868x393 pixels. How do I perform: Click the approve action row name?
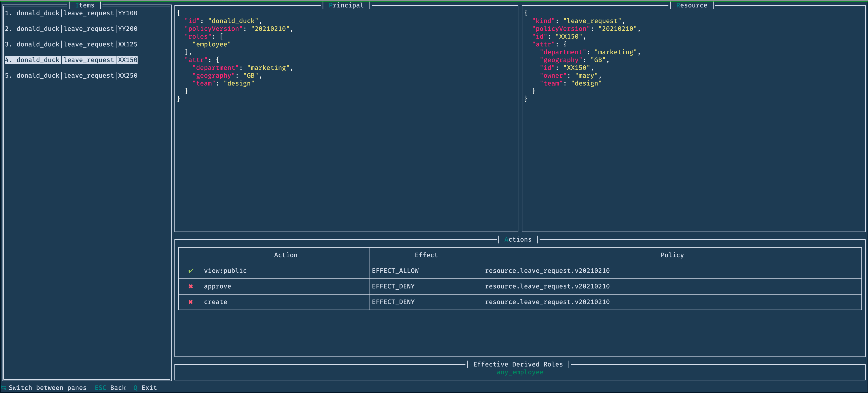click(x=217, y=286)
